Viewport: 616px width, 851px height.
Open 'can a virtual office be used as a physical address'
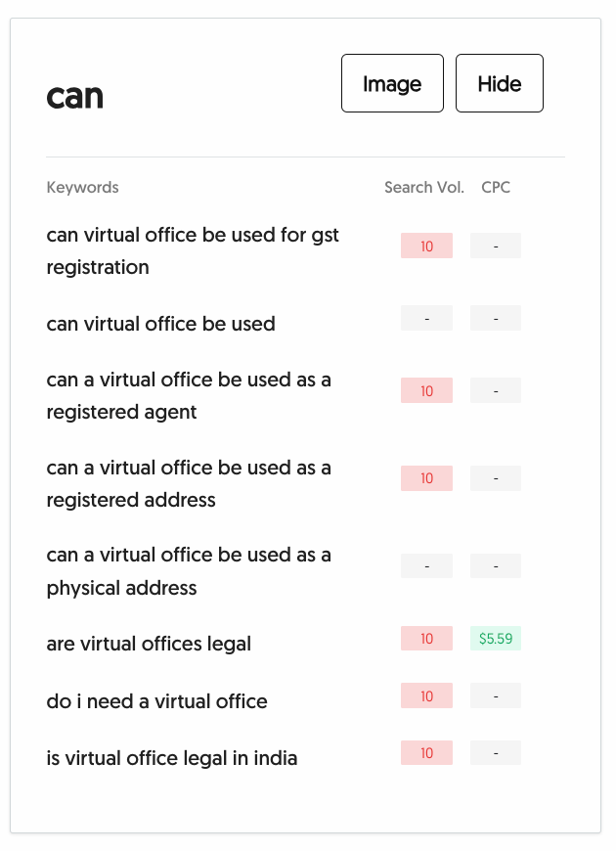click(189, 571)
